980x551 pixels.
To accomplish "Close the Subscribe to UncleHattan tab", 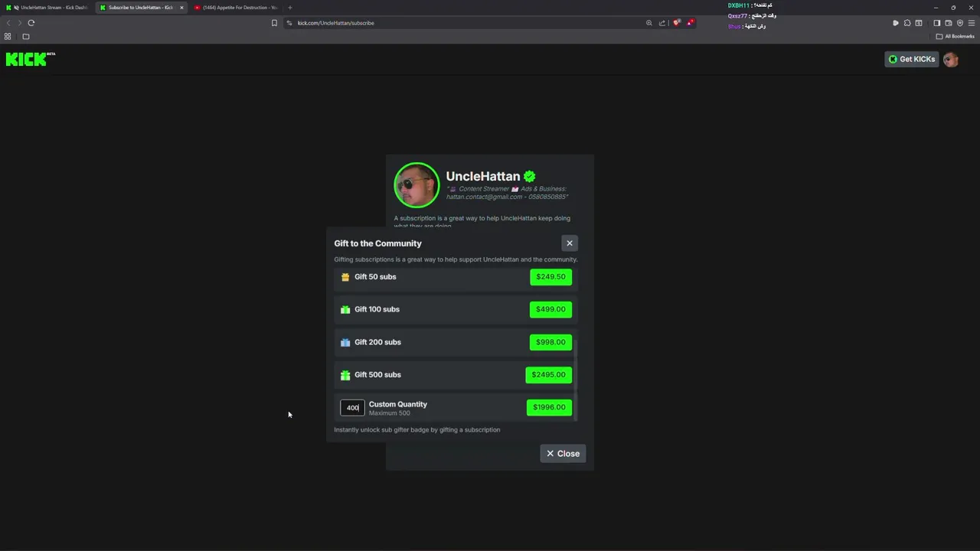I will pos(181,8).
